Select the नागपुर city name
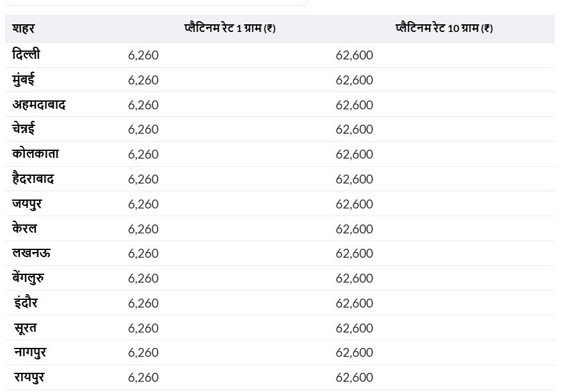Screen dimensions: 569x392 coord(30,352)
